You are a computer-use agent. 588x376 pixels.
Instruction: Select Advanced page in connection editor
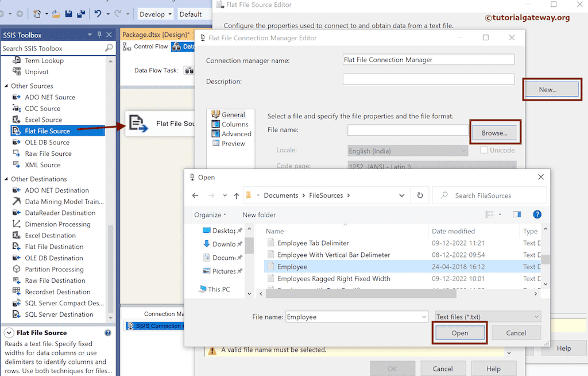[236, 134]
